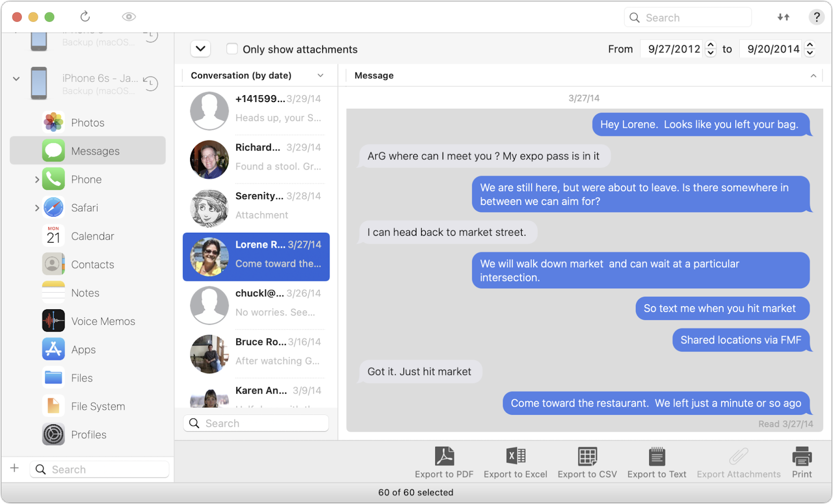The width and height of the screenshot is (833, 504).
Task: Select the chuckl@ conversation
Action: point(256,305)
